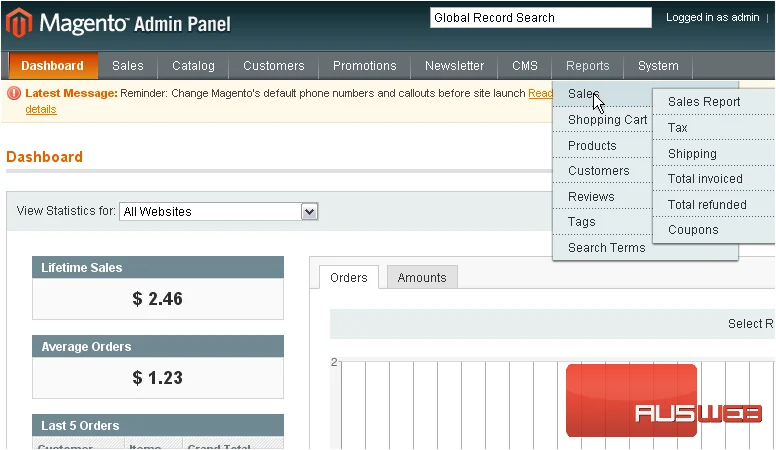776x450 pixels.
Task: Click the AUSWEB watermark logo
Action: pos(663,401)
